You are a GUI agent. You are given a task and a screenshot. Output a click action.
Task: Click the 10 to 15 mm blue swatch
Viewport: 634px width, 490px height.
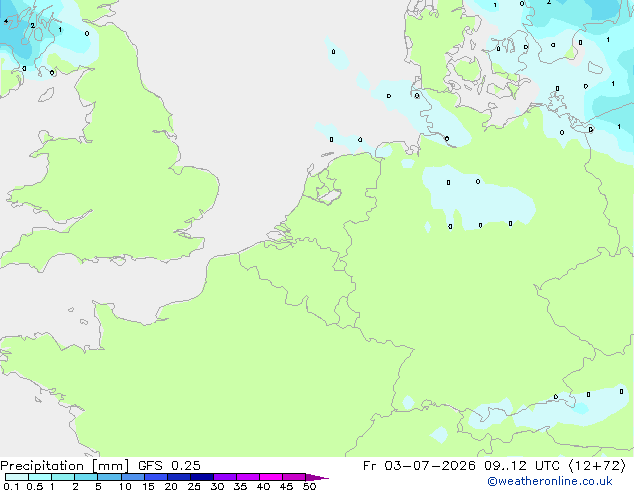[x=132, y=477]
